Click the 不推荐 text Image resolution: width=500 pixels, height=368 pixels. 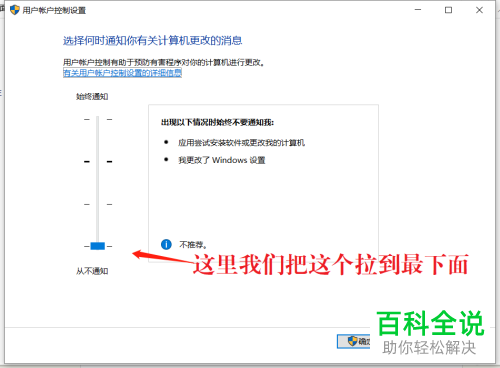(x=193, y=245)
